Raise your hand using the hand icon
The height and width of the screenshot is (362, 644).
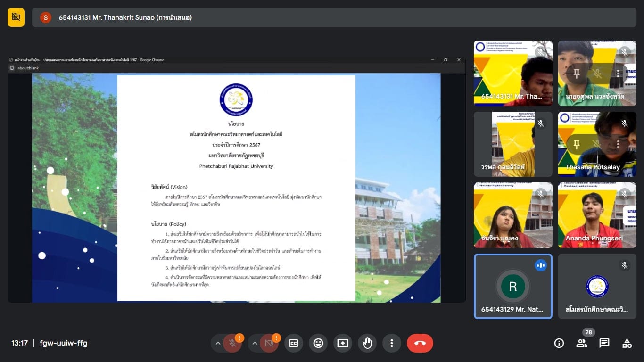click(367, 343)
